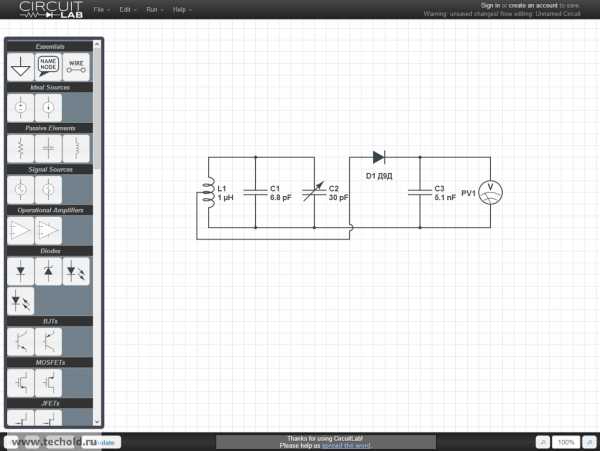This screenshot has height=451, width=600.
Task: Pick the second MOSFET icon
Action: click(x=48, y=383)
